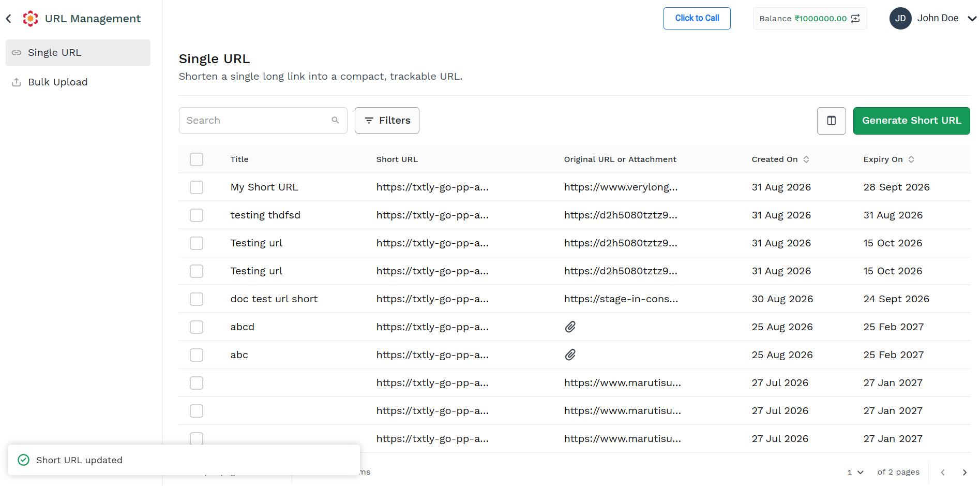Click the balance refresh/transfer icon
The width and height of the screenshot is (980, 486).
[x=855, y=19]
